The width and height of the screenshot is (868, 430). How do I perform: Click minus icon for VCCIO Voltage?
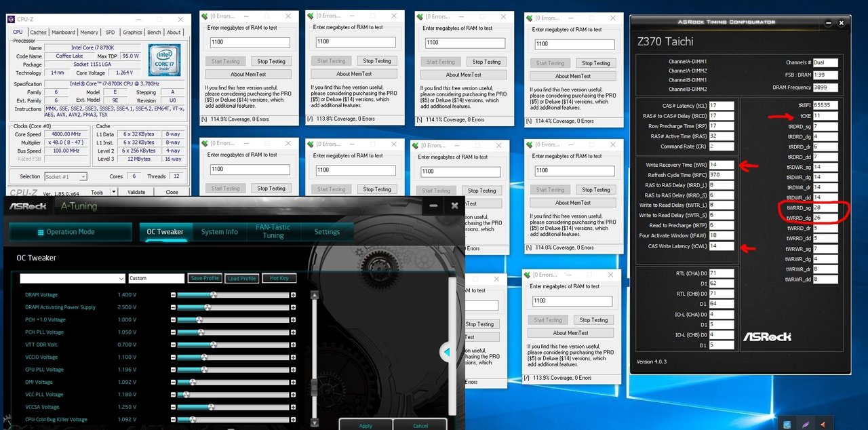tap(173, 357)
